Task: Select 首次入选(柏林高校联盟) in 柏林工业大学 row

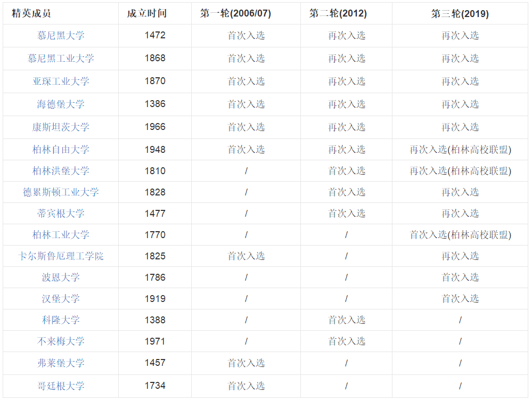Action: (460, 235)
